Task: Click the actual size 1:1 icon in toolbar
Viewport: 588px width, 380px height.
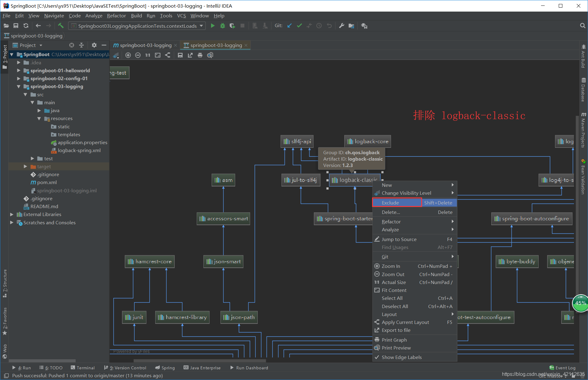Action: (147, 55)
